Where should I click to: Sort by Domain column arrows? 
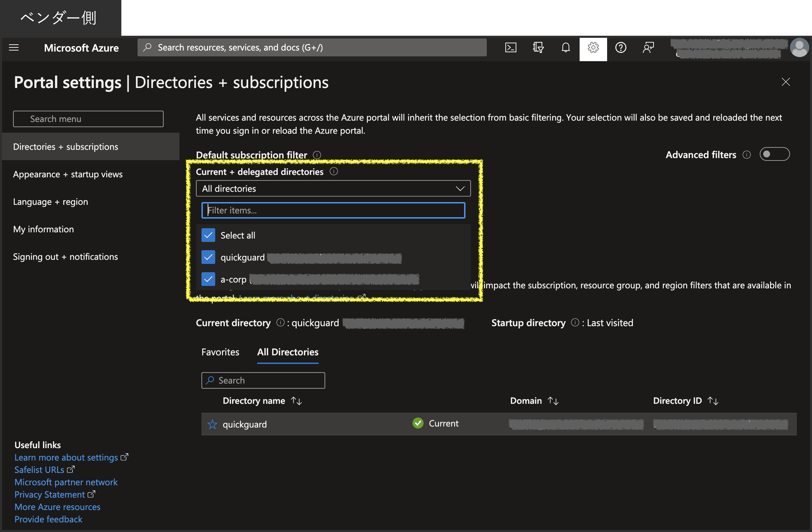[x=553, y=401]
